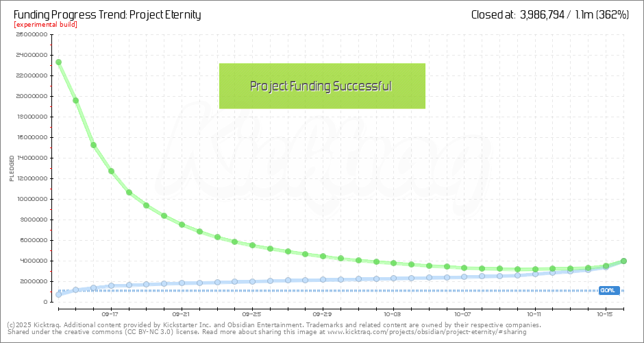Click the leftmost, highest green trend point
This screenshot has height=343, width=644.
pos(58,62)
